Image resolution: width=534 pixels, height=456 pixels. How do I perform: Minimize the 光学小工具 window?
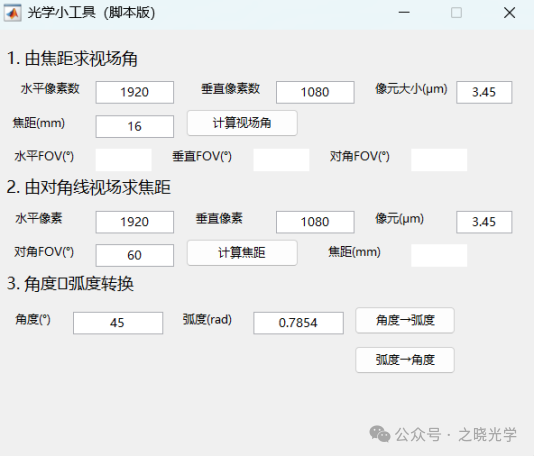[x=404, y=13]
